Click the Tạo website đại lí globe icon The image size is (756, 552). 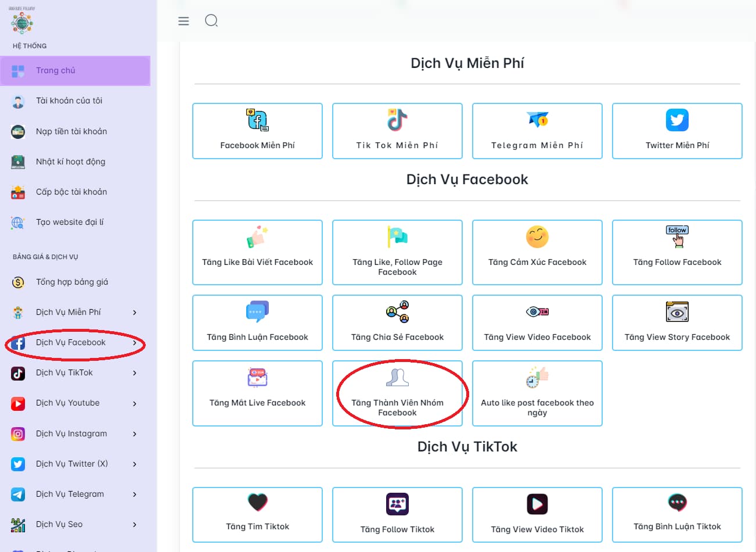point(18,223)
